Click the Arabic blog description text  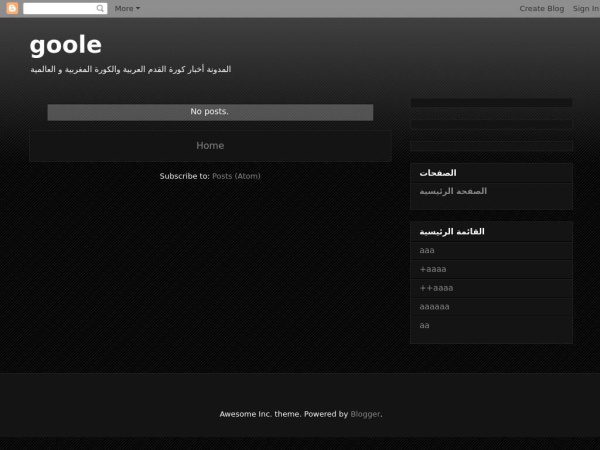click(x=131, y=69)
